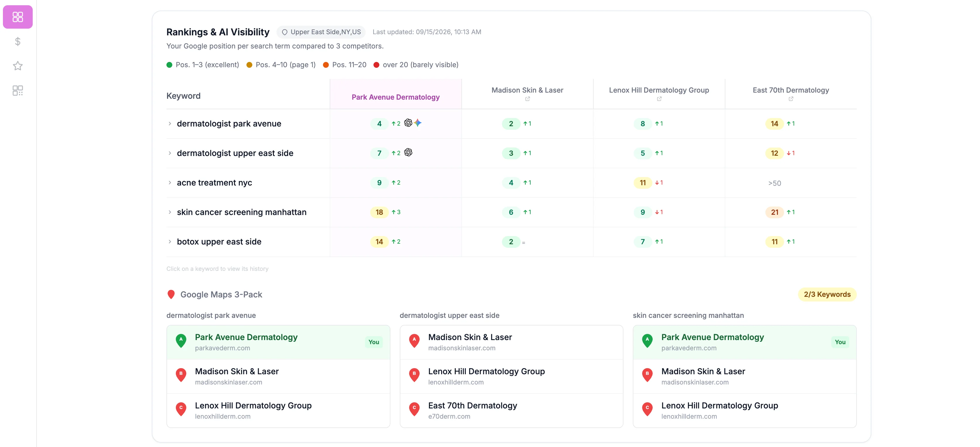Click red pin C for East 70th Dermatology
This screenshot has height=447, width=980.
click(414, 409)
